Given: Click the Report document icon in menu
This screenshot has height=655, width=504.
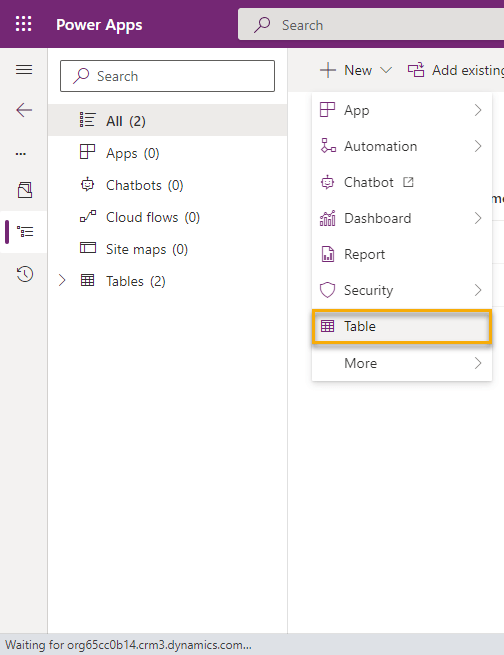Looking at the screenshot, I should (328, 254).
